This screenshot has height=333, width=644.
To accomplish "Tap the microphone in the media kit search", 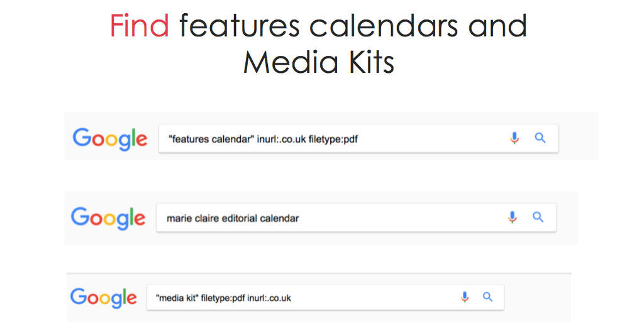I will [x=465, y=297].
